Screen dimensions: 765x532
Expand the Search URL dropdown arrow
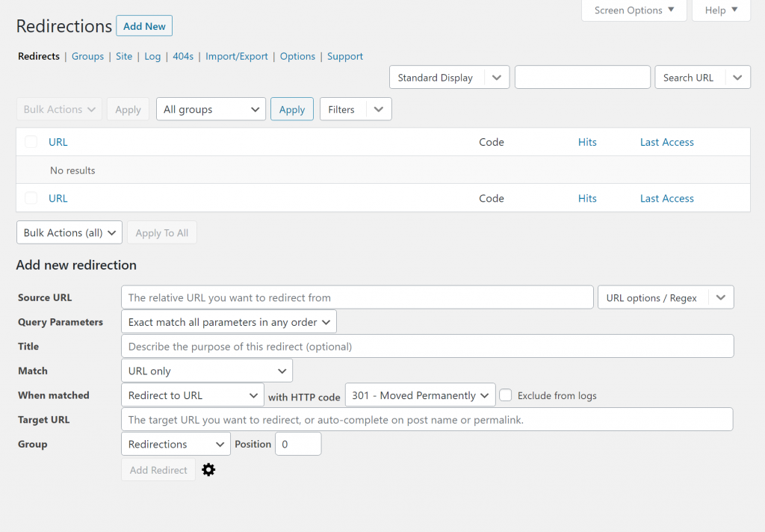[x=737, y=78]
